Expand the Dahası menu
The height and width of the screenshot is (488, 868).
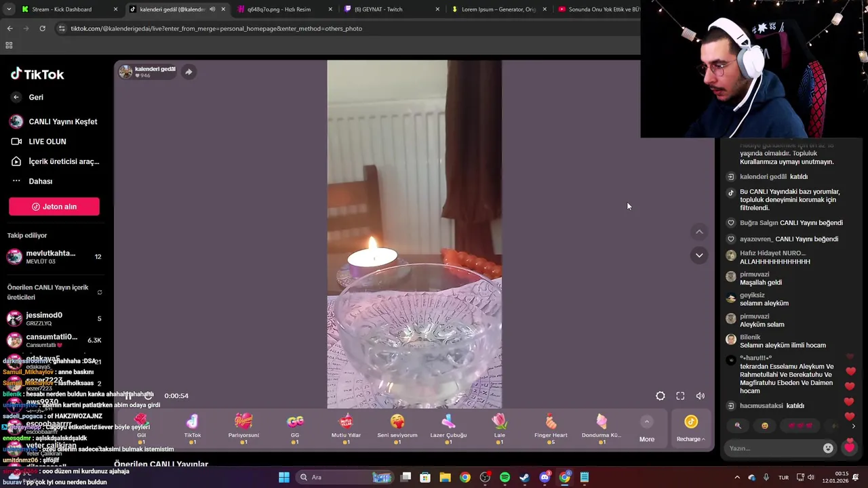click(32, 181)
